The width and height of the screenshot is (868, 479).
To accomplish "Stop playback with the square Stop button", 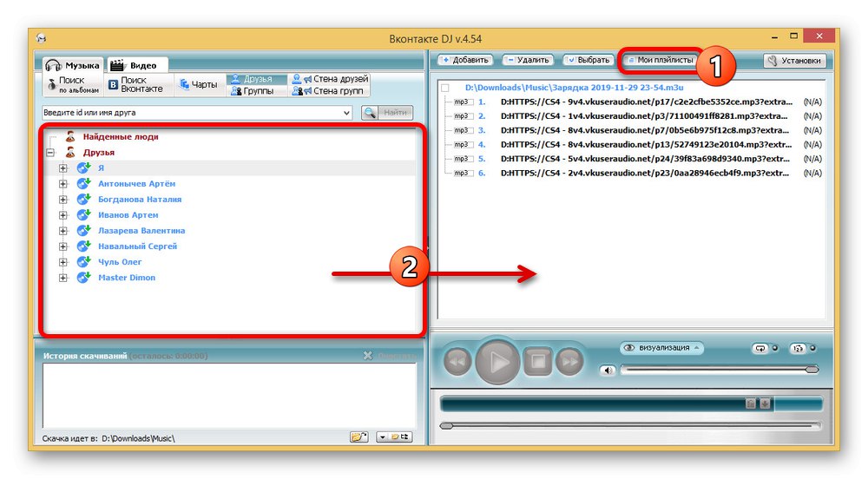I will click(537, 362).
